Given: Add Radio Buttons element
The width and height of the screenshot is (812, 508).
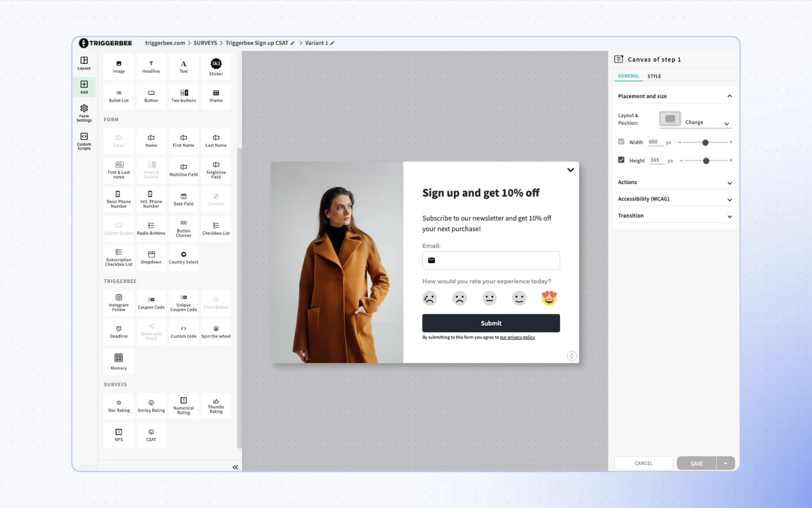Looking at the screenshot, I should (x=151, y=229).
